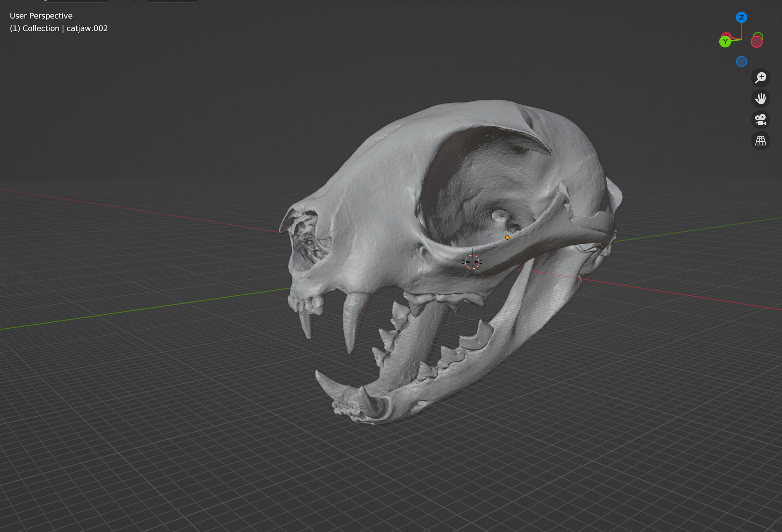Click the green Y axis gizmo circle

tap(725, 42)
